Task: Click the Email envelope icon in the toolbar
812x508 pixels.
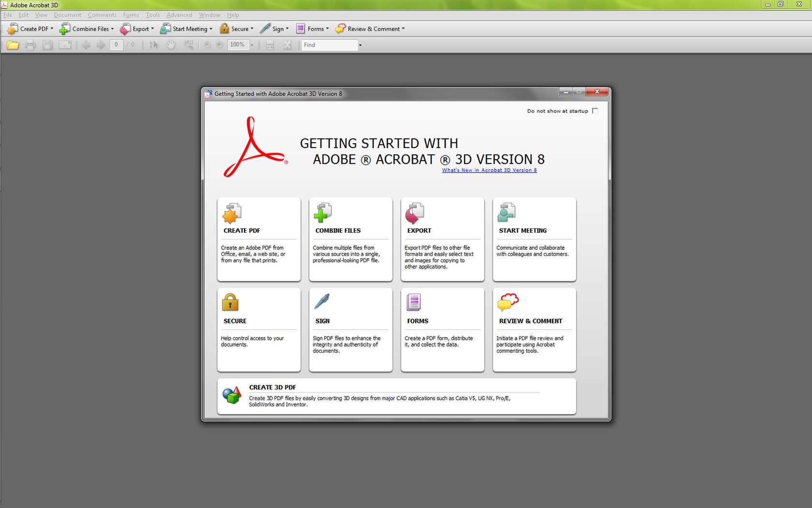Action: pos(65,45)
